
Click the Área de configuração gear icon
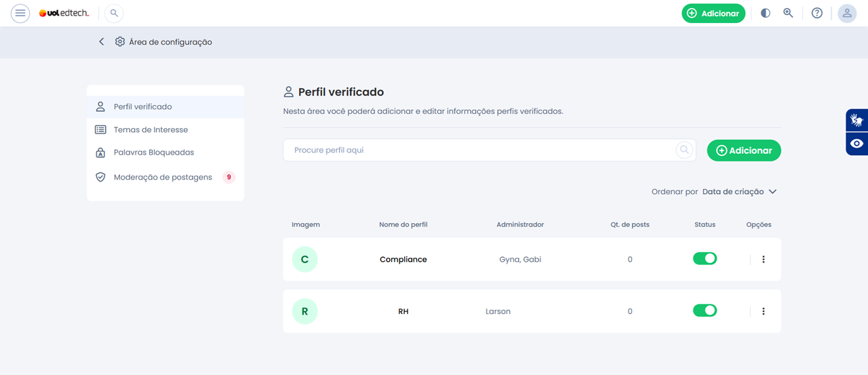(120, 42)
